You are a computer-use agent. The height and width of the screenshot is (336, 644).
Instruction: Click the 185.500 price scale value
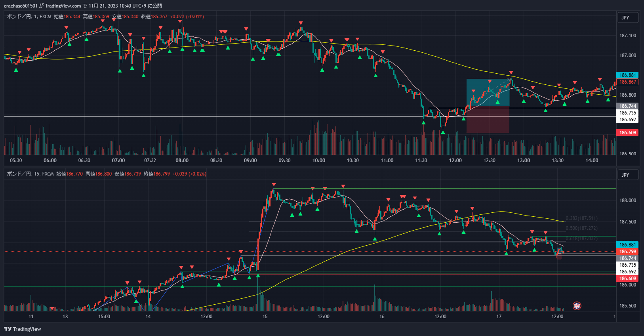(x=628, y=306)
